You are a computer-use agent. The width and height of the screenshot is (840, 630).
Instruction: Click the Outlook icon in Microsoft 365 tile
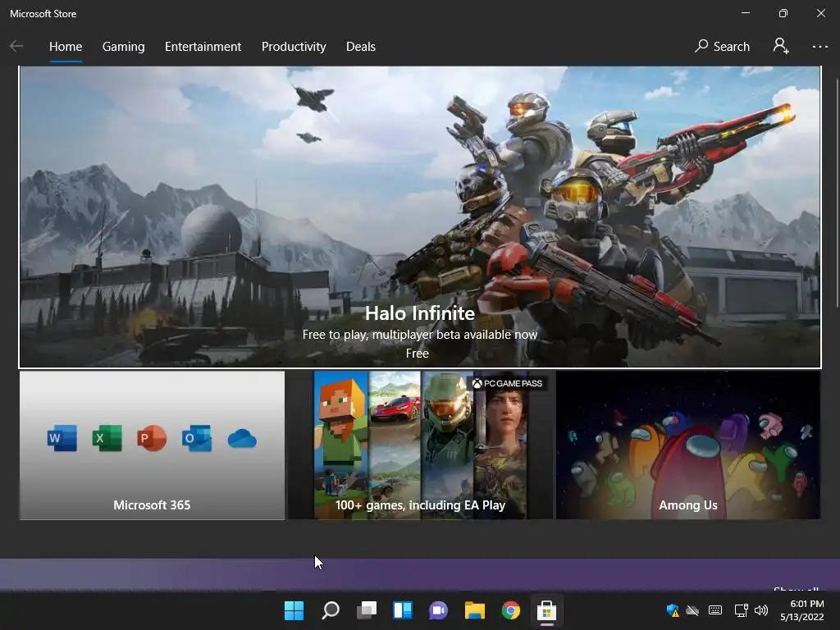click(197, 438)
